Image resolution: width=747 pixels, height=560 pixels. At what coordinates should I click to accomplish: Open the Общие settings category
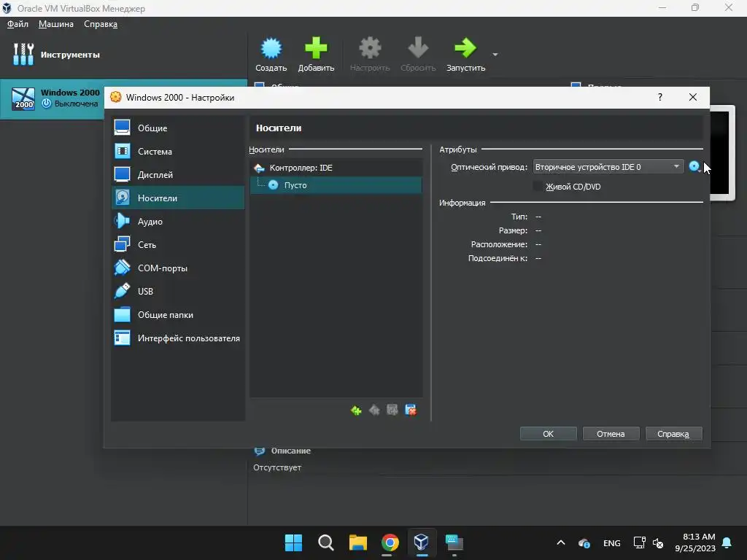click(178, 128)
